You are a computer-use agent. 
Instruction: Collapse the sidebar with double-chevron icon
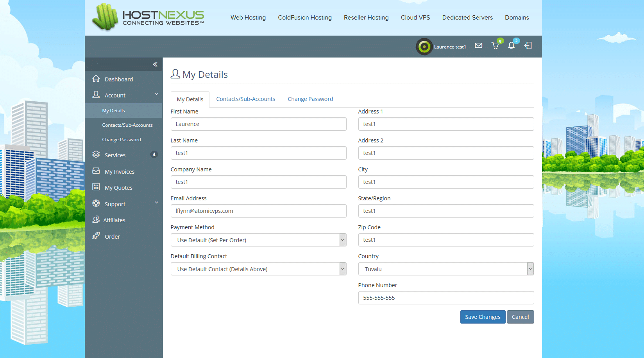coord(155,65)
